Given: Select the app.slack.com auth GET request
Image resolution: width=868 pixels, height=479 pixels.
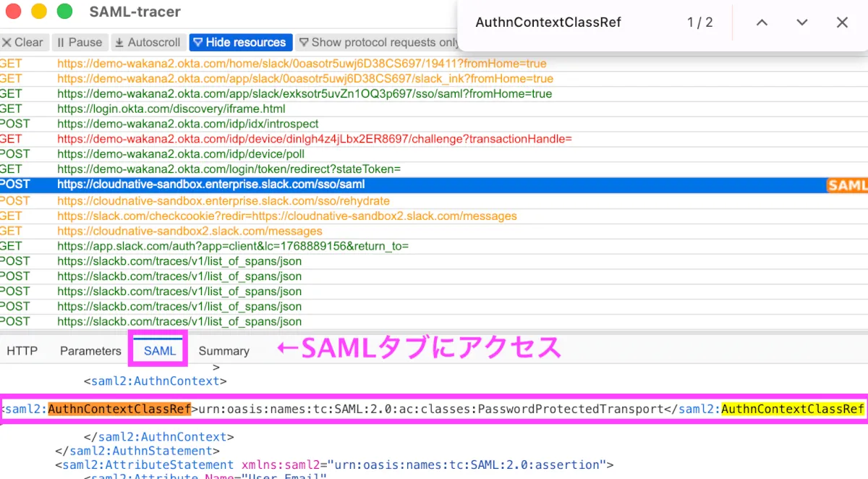Looking at the screenshot, I should point(232,246).
